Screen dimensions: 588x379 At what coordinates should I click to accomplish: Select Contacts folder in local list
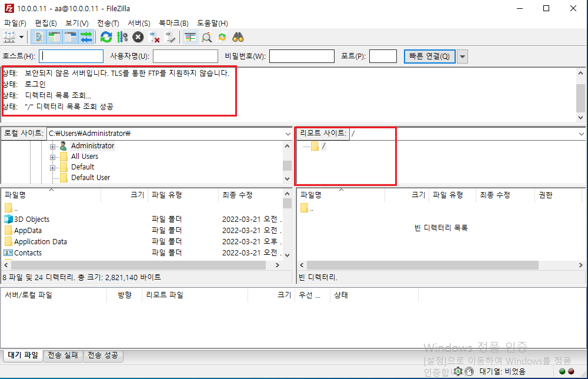pyautogui.click(x=28, y=253)
